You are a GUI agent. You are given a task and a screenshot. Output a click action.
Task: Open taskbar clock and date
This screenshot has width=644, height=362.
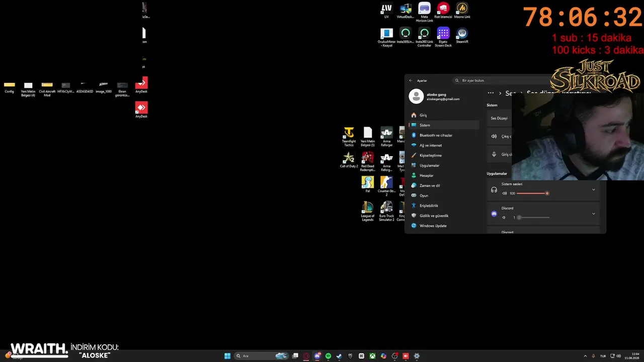click(x=632, y=356)
